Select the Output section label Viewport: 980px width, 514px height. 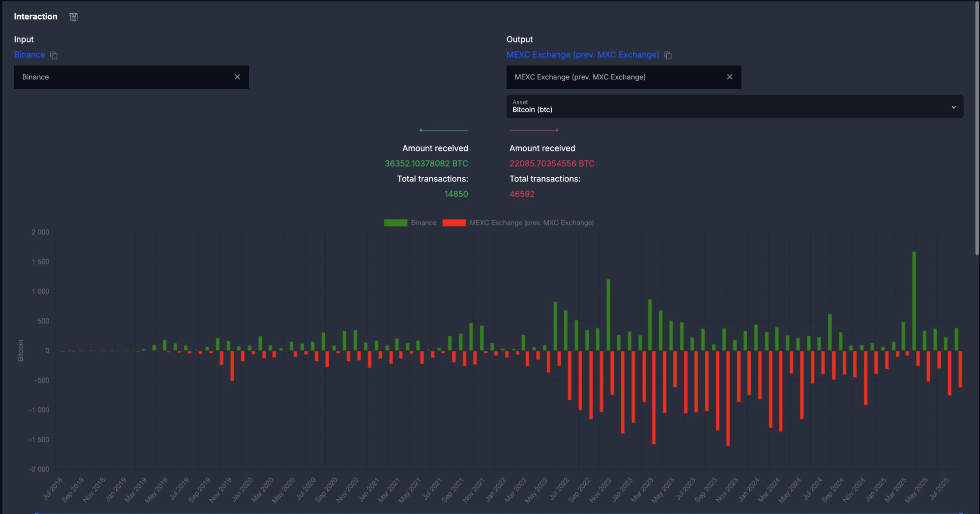[520, 39]
